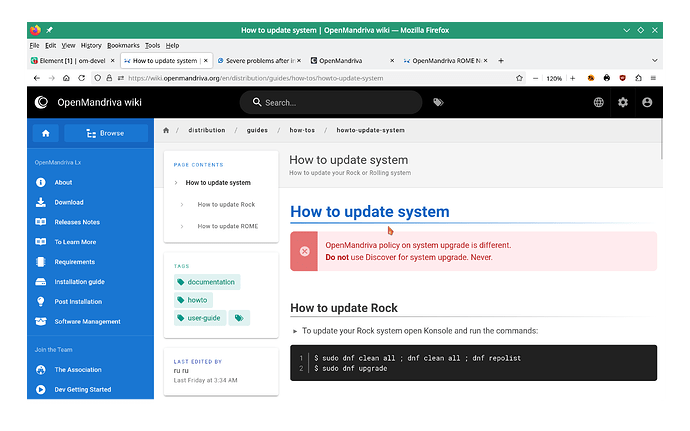Open Dev Getting Started sidebar entry
Viewport: 690px width, 431px height.
[x=82, y=389]
